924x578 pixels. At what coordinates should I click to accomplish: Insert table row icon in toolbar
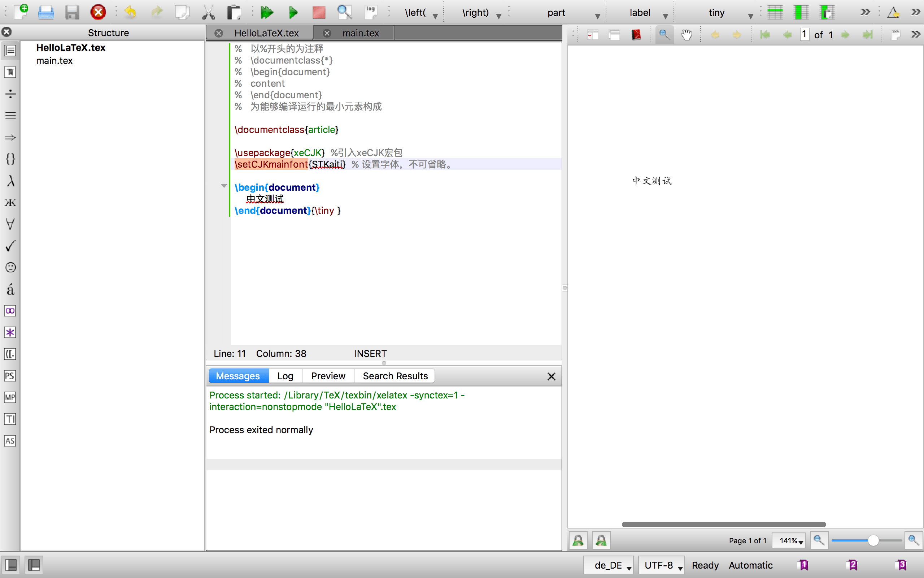point(775,12)
